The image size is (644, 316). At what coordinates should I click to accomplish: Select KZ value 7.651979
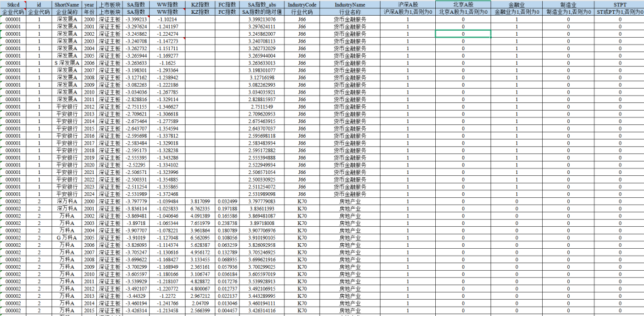[x=200, y=223]
